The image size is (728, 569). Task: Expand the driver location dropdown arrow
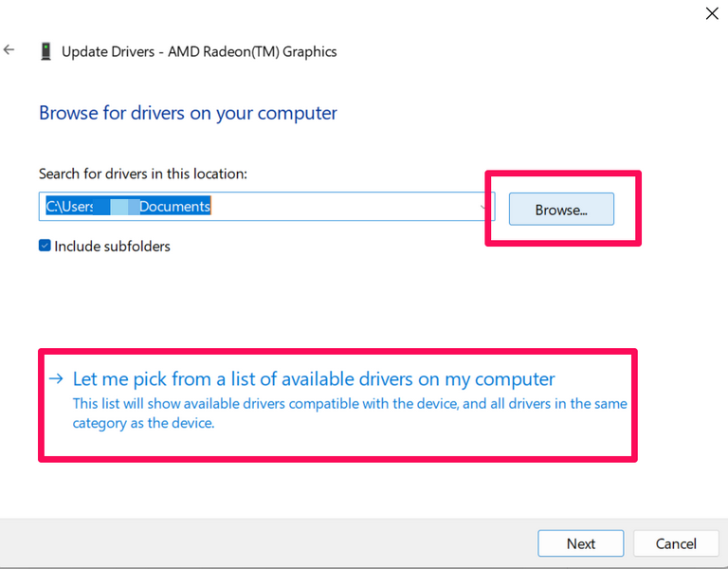coord(484,207)
